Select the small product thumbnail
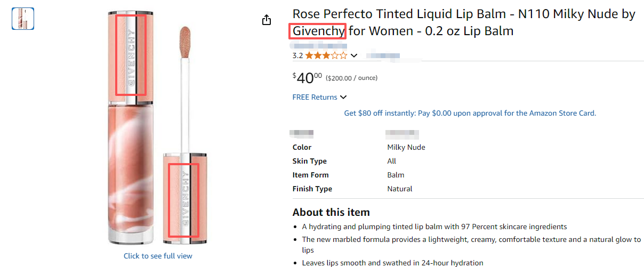The height and width of the screenshot is (267, 644). [x=23, y=18]
